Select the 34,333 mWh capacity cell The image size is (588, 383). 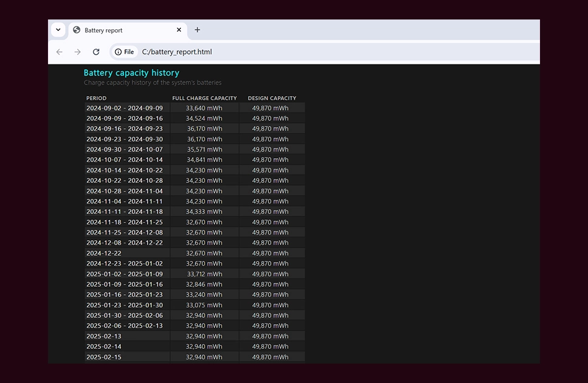pyautogui.click(x=204, y=212)
